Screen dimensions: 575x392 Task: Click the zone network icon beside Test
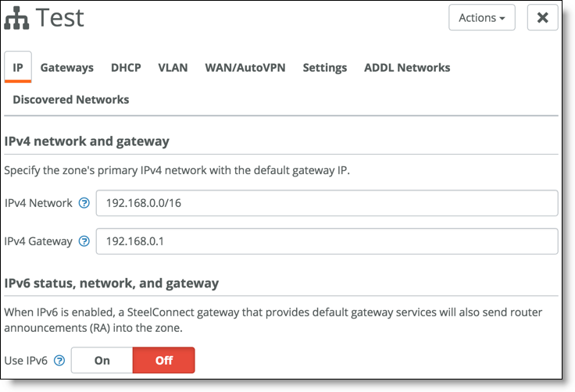[x=16, y=19]
